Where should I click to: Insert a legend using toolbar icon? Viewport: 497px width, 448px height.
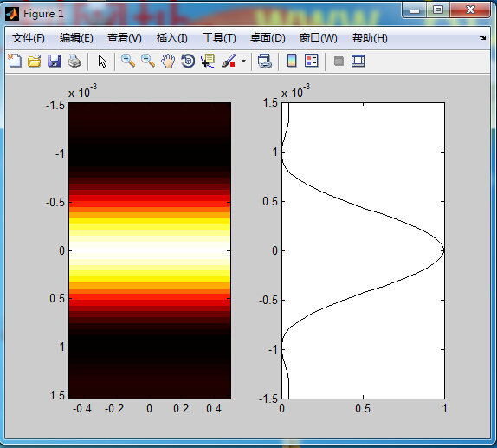tap(311, 61)
